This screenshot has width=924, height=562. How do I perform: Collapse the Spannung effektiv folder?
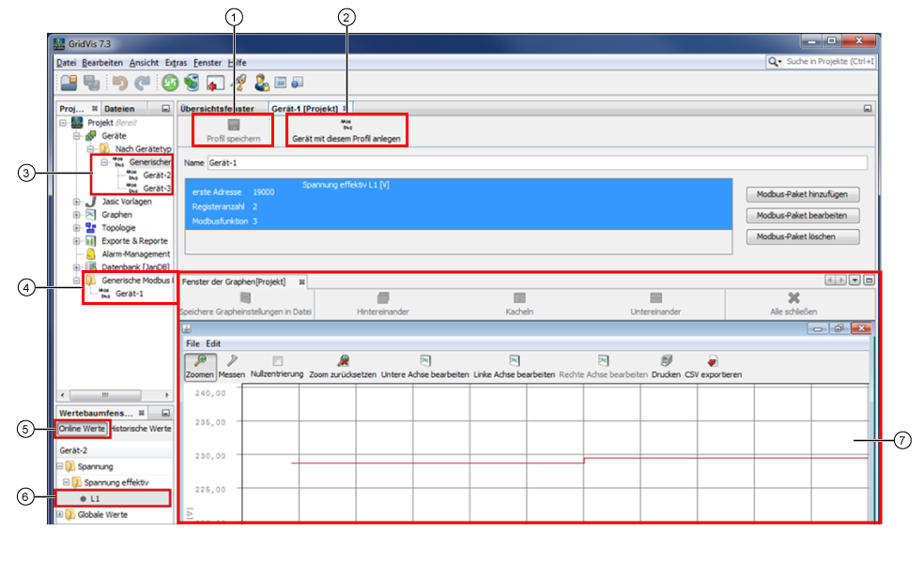[66, 482]
